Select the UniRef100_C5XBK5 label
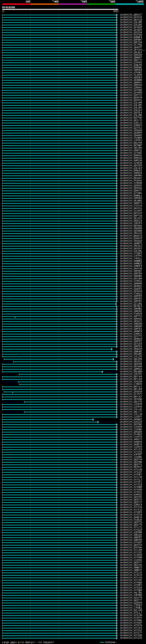Viewport: 146px width, 644px height. (131, 138)
